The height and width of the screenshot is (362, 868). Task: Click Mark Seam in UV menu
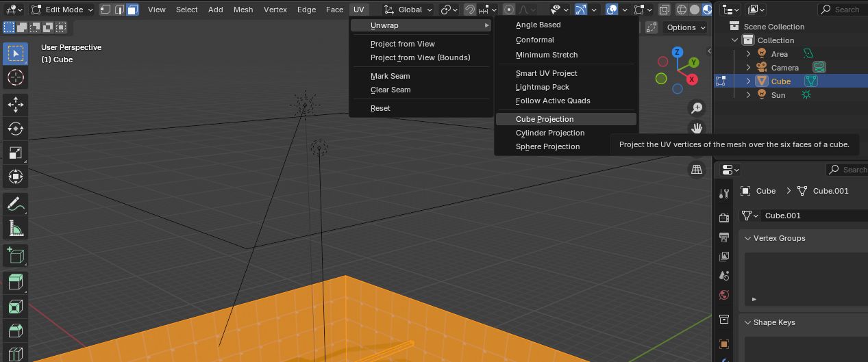click(x=390, y=76)
